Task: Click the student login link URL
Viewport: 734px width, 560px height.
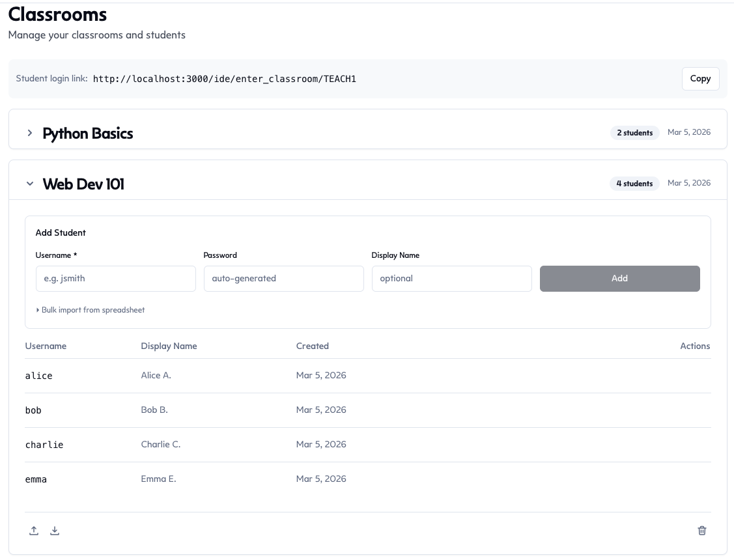Action: click(225, 79)
